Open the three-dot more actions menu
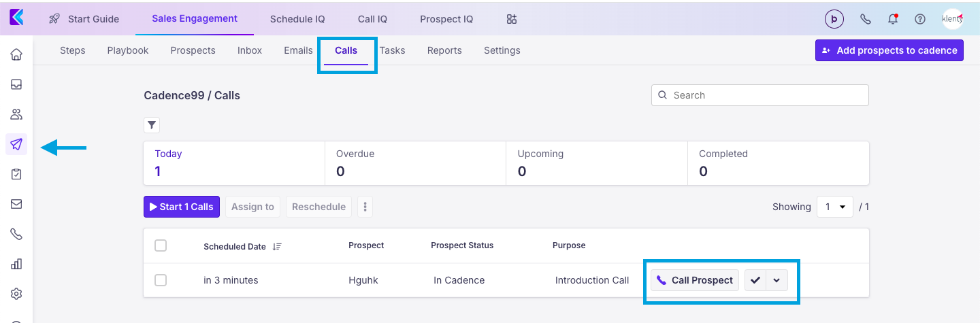This screenshot has width=980, height=323. [365, 207]
